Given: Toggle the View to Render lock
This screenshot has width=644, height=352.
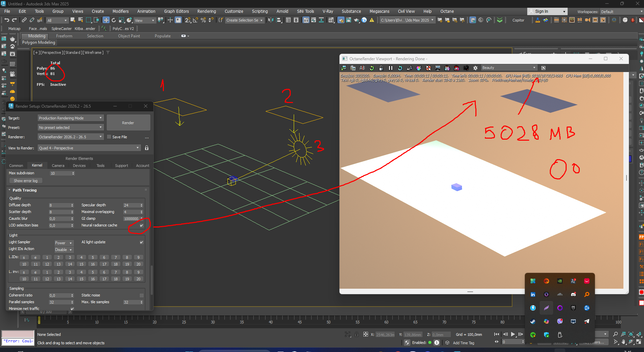Looking at the screenshot, I should tap(147, 148).
